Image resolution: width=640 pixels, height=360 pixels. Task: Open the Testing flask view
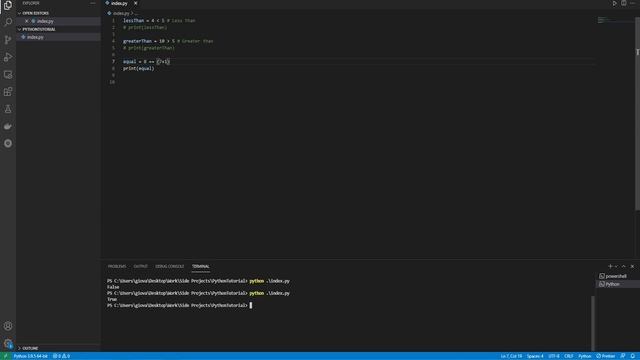click(x=8, y=109)
